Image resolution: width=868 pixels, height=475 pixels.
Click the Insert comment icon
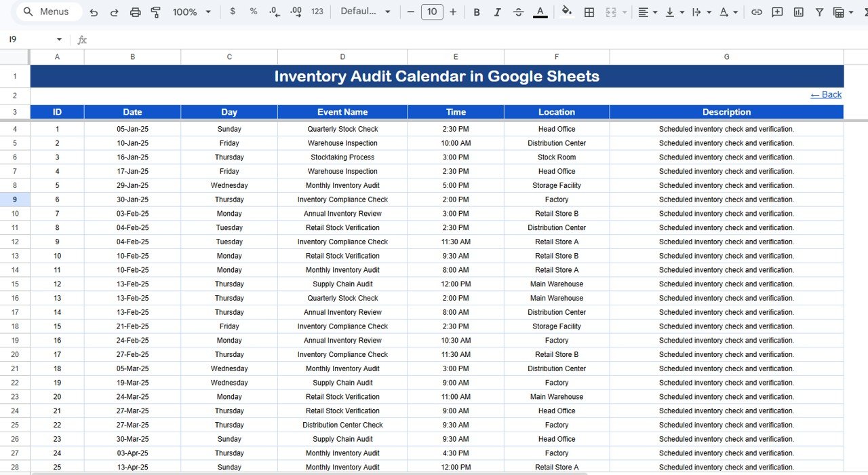click(x=777, y=12)
